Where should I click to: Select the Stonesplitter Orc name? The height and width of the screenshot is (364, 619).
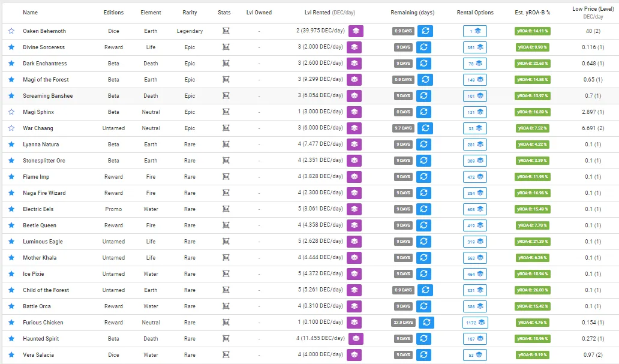click(44, 160)
